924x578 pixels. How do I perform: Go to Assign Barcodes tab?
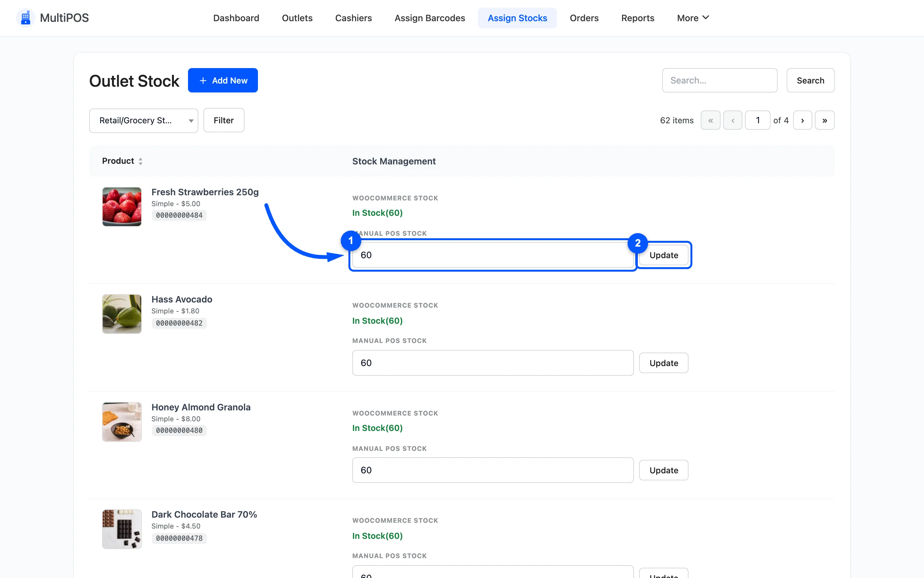pyautogui.click(x=430, y=18)
